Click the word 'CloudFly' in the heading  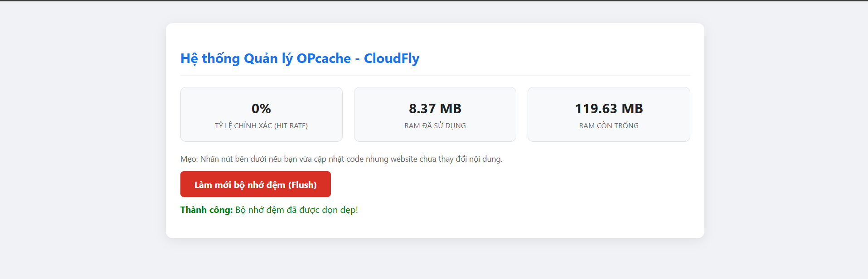tap(391, 58)
